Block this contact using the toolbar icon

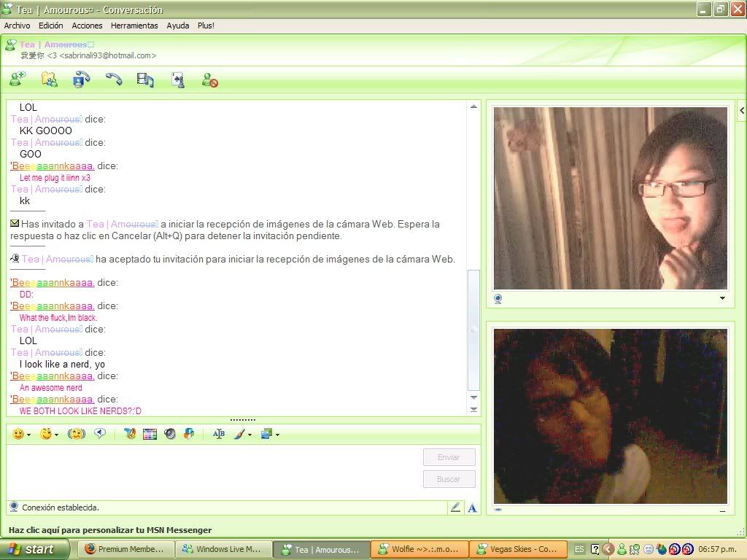(x=209, y=79)
